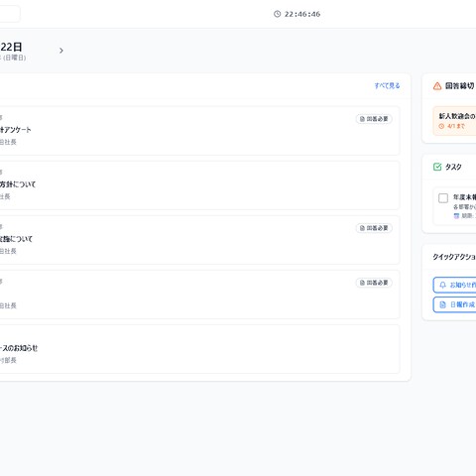Screen dimensions: 476x476
Task: Open the お知らせ notice at list bottom
Action: coord(199,349)
